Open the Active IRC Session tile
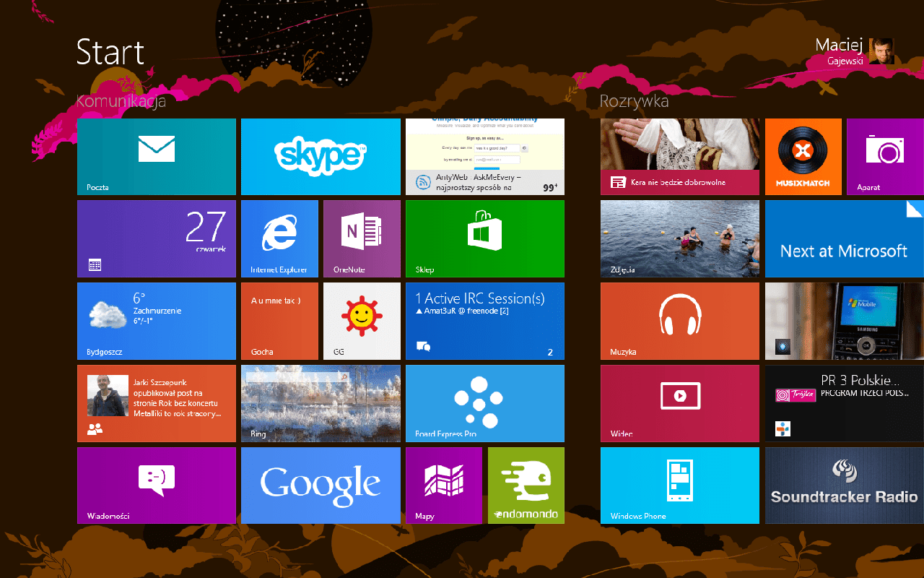This screenshot has width=924, height=578. 485,322
